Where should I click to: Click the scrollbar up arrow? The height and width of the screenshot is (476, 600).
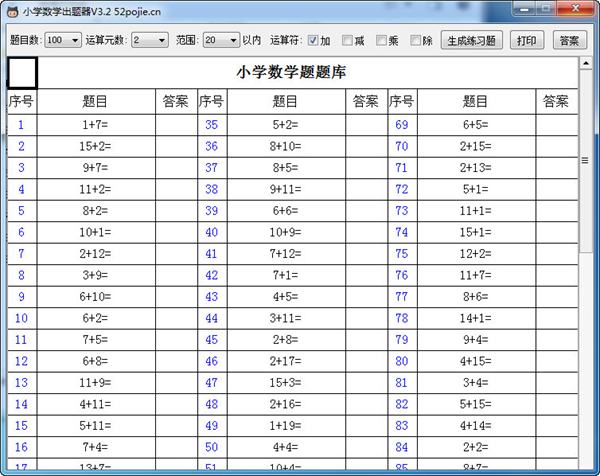[x=585, y=63]
